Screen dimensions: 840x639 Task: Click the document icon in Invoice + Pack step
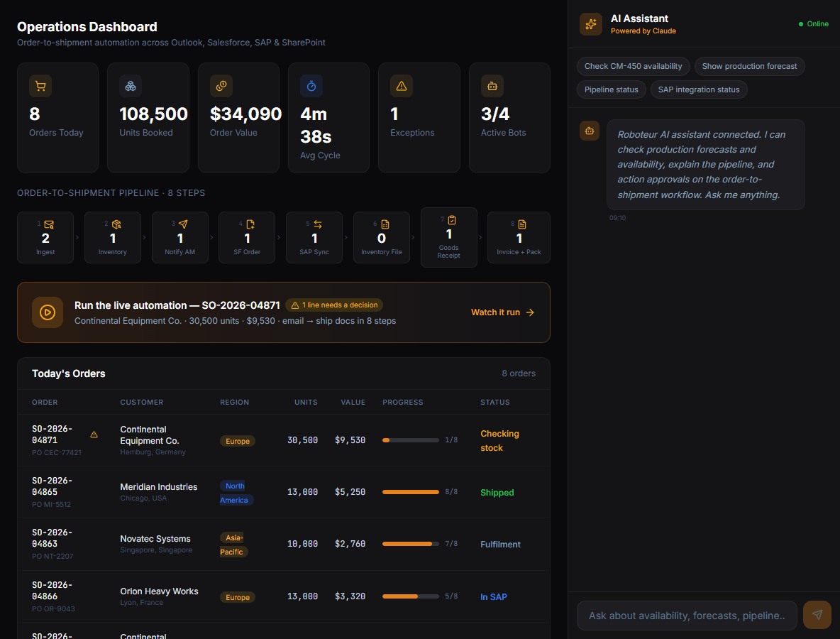coord(522,224)
